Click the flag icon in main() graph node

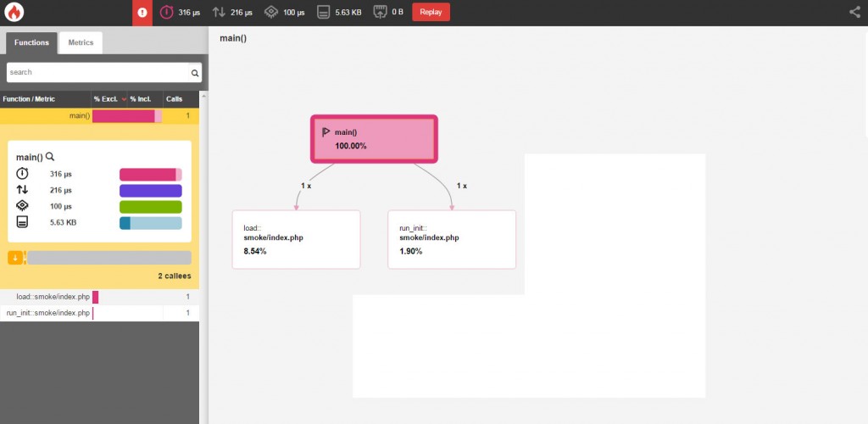pyautogui.click(x=326, y=132)
